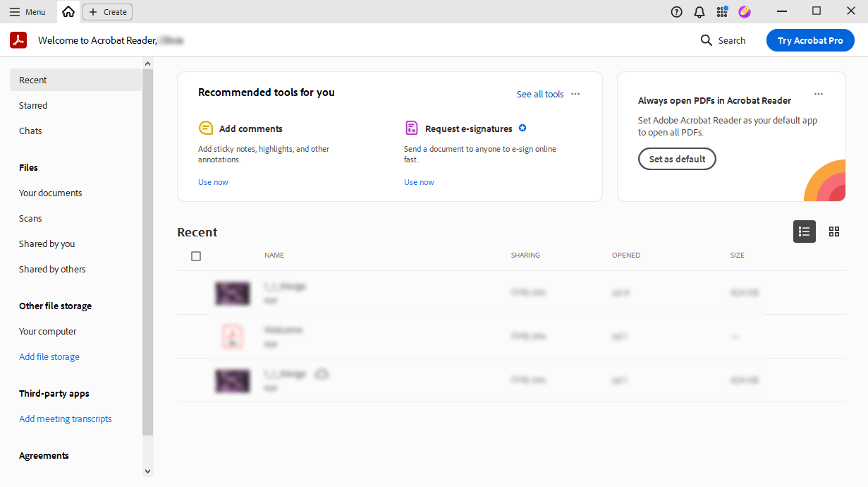Image resolution: width=868 pixels, height=487 pixels.
Task: Go to the Home tab icon
Action: (68, 12)
